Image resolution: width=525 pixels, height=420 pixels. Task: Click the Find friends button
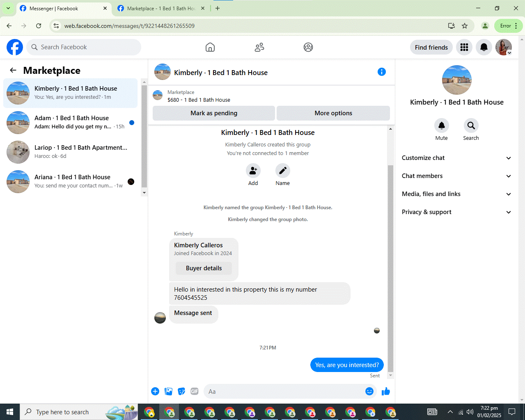431,47
